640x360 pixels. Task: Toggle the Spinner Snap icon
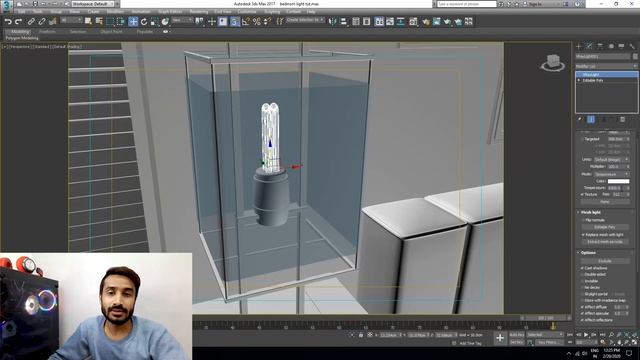click(267, 22)
